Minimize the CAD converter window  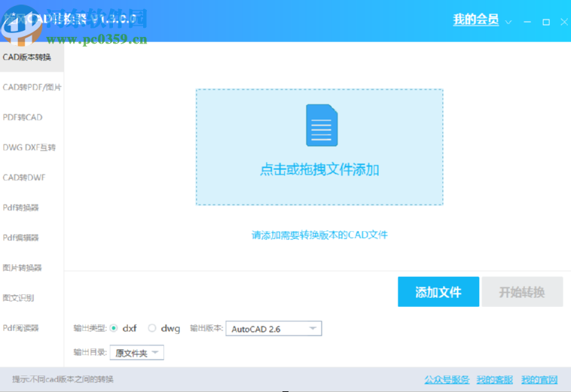pyautogui.click(x=528, y=22)
